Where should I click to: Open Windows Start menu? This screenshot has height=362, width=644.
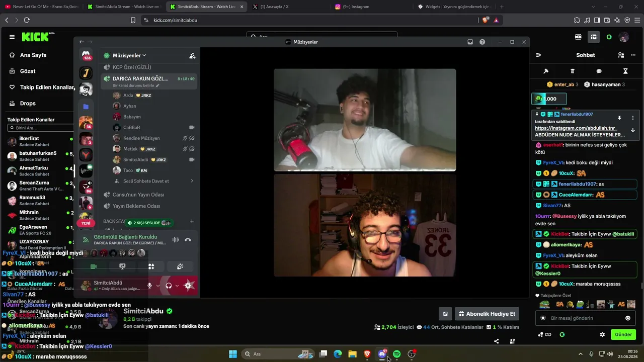click(233, 354)
